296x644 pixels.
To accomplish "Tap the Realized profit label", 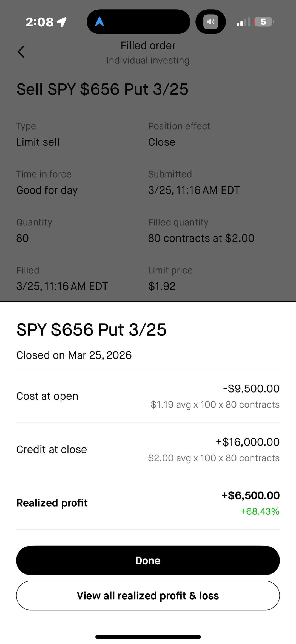I will [x=52, y=503].
